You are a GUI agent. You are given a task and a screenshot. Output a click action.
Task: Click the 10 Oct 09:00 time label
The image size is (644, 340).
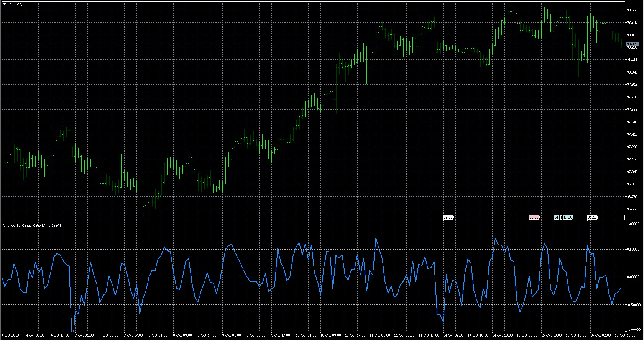point(330,335)
